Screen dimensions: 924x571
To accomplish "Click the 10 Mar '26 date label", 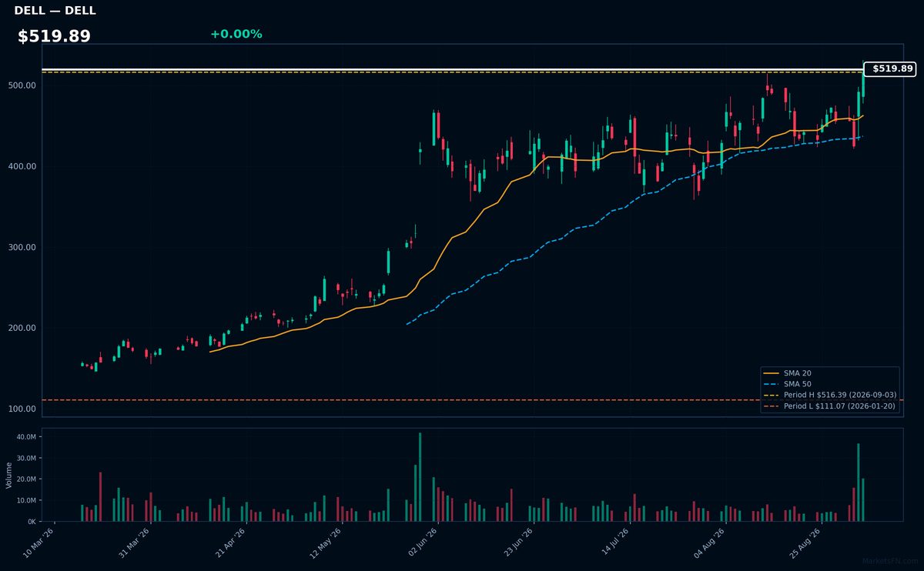I will pos(39,543).
